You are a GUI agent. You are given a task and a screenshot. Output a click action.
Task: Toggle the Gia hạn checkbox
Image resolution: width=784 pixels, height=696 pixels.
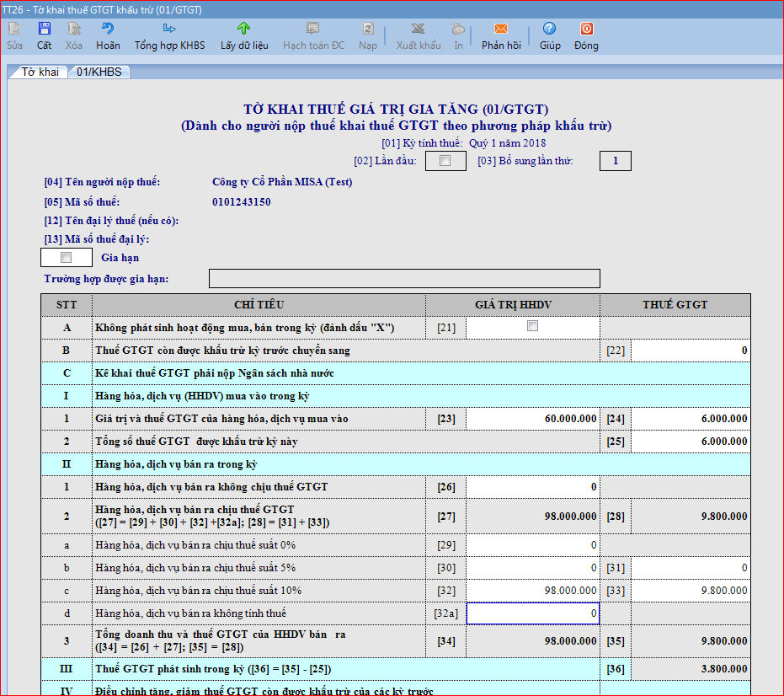66,257
